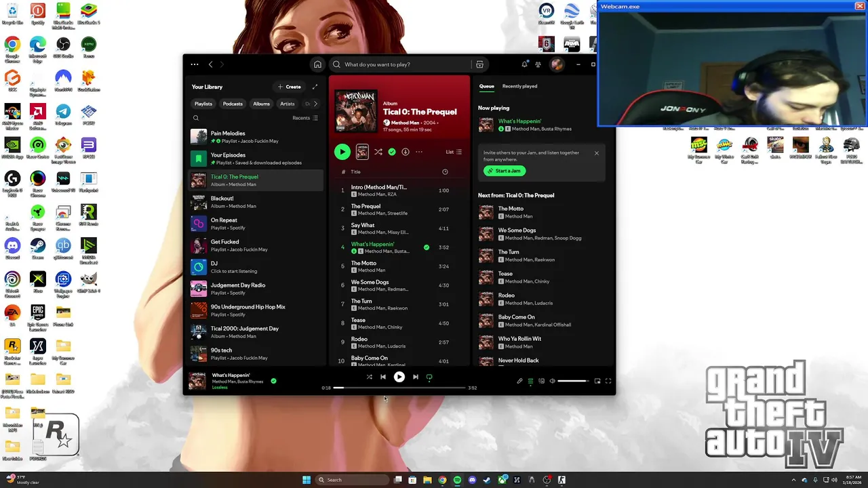Toggle album saved-to-library checkmark

392,152
